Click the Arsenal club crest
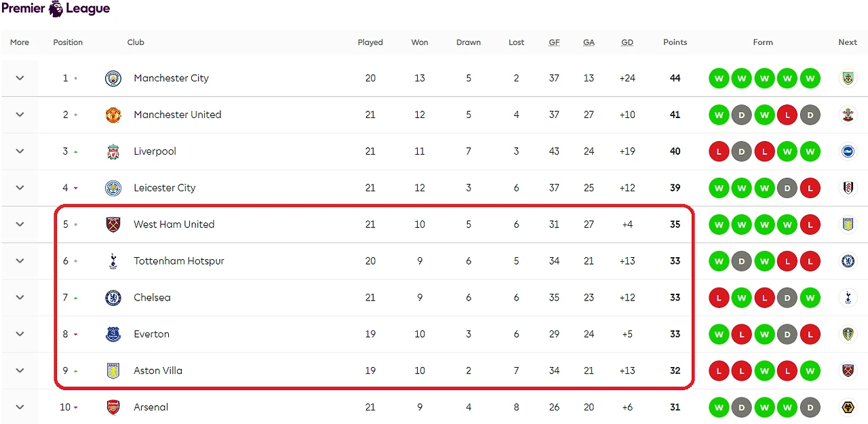 (113, 407)
